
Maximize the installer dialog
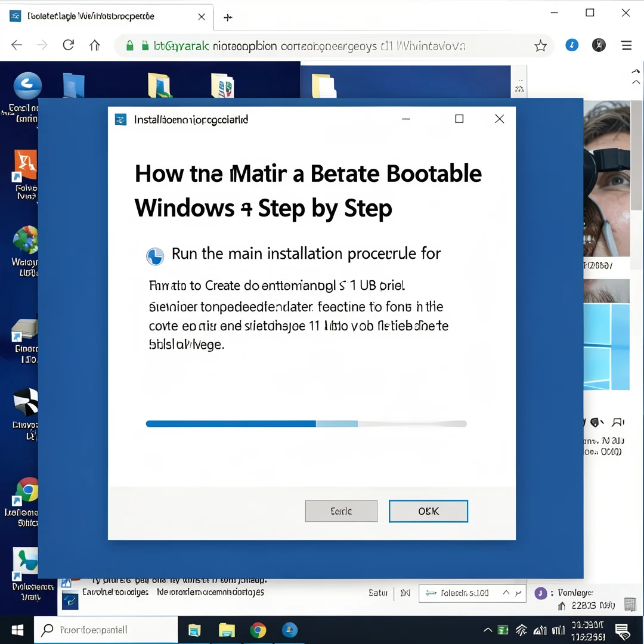pyautogui.click(x=459, y=119)
